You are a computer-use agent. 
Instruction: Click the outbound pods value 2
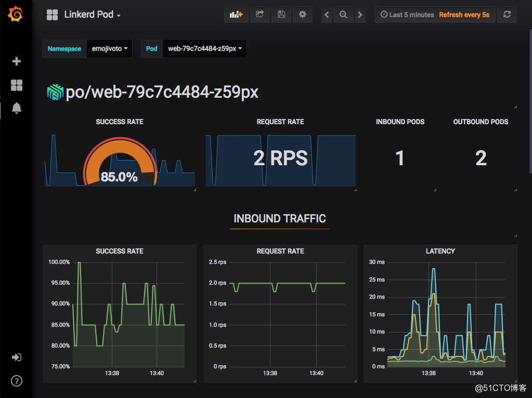click(x=481, y=158)
